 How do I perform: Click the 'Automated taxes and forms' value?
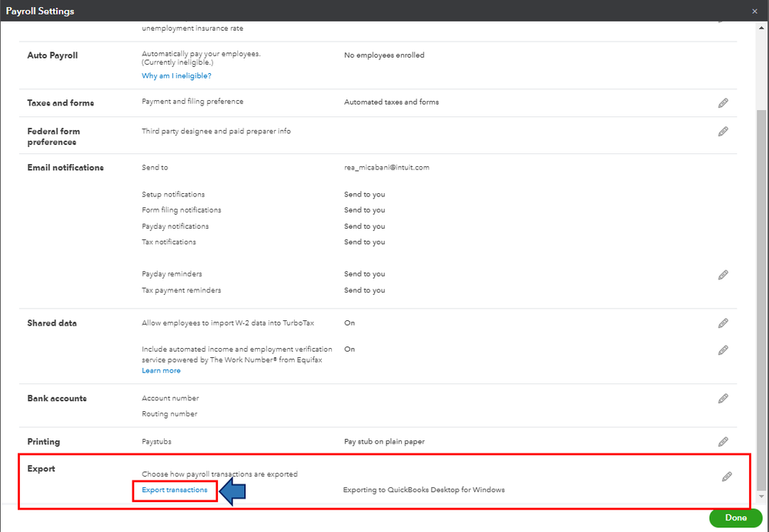(391, 102)
